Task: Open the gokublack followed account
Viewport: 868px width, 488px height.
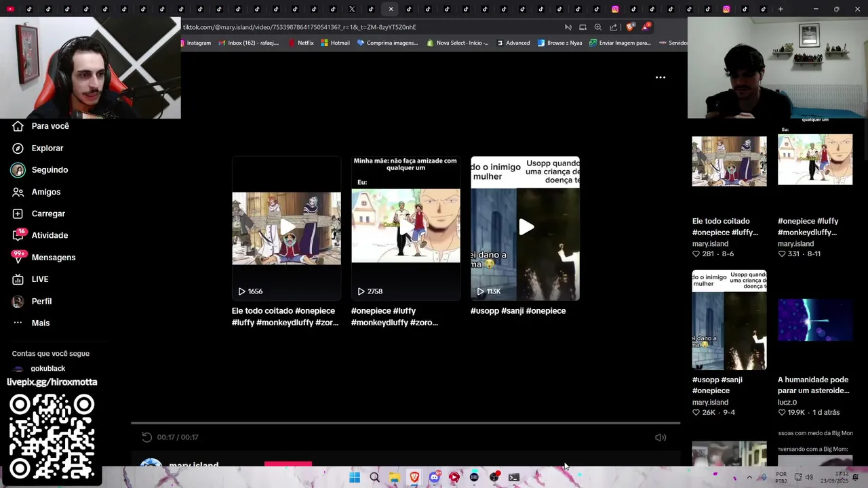Action: pos(39,369)
